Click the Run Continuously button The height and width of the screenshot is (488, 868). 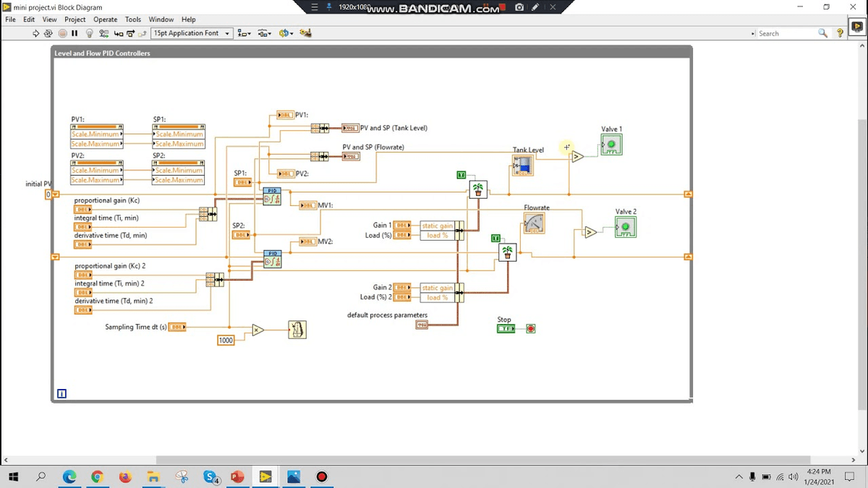click(48, 33)
